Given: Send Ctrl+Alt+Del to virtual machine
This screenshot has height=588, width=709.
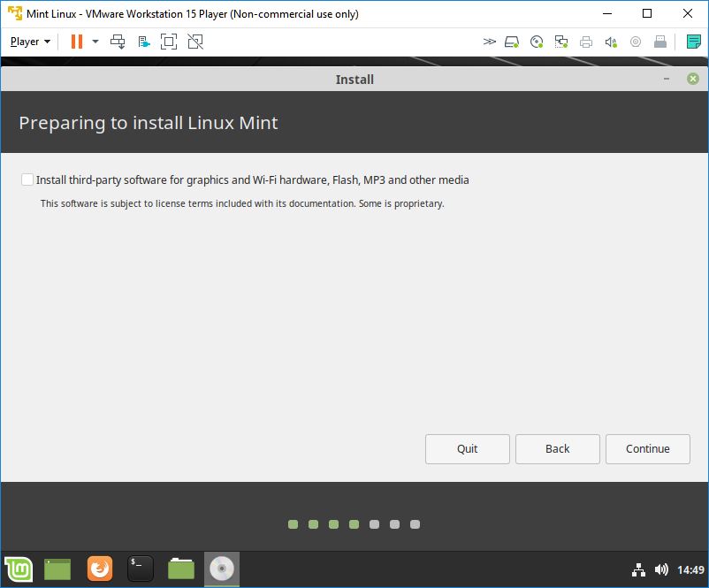Looking at the screenshot, I should 118,42.
